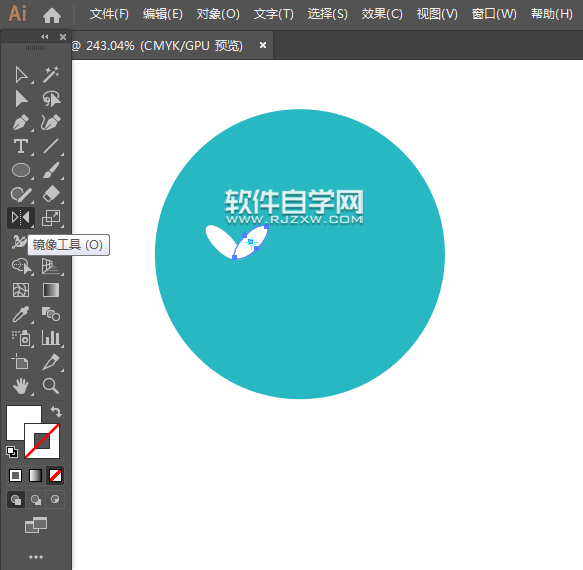Close the tools panel
The width and height of the screenshot is (583, 570).
(x=63, y=36)
